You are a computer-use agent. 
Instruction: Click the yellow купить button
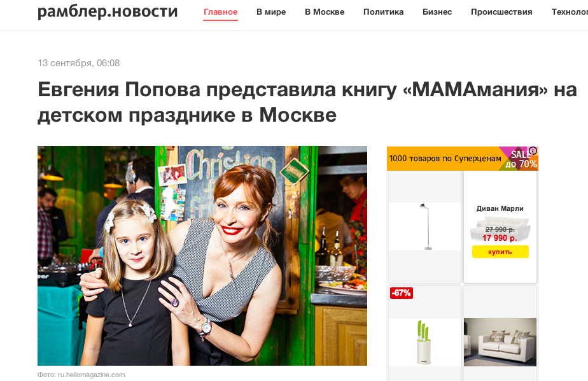pyautogui.click(x=500, y=252)
